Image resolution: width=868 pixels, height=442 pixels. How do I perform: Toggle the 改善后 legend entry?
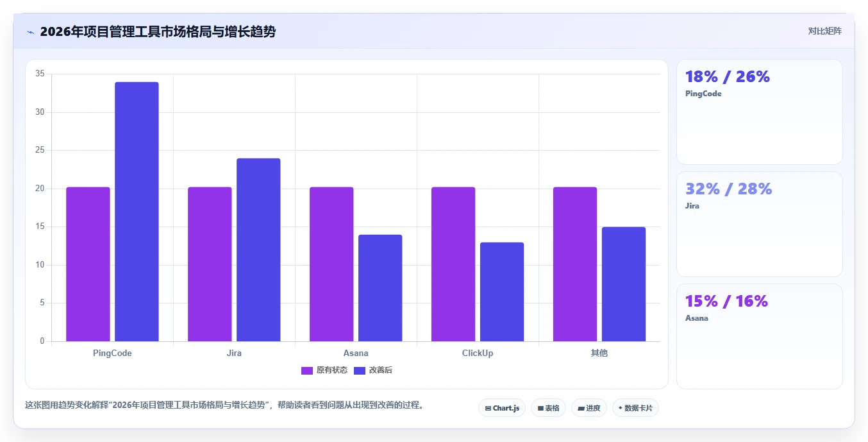pos(372,370)
